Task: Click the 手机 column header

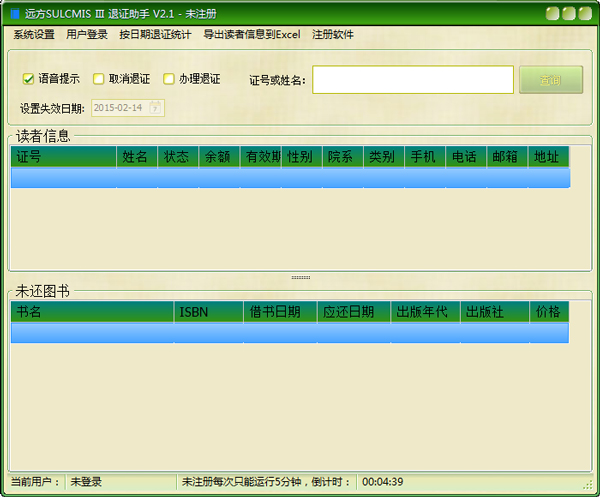Action: tap(426, 157)
